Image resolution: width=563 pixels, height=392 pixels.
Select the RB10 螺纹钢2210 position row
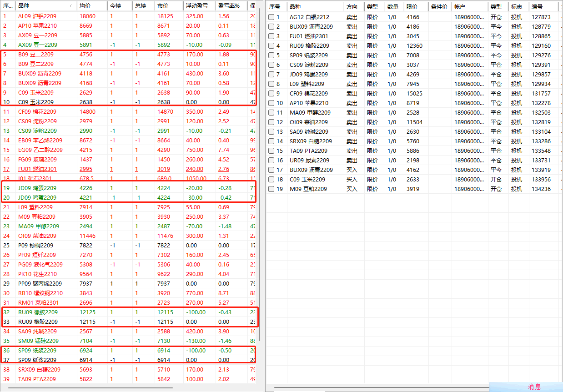pos(40,293)
